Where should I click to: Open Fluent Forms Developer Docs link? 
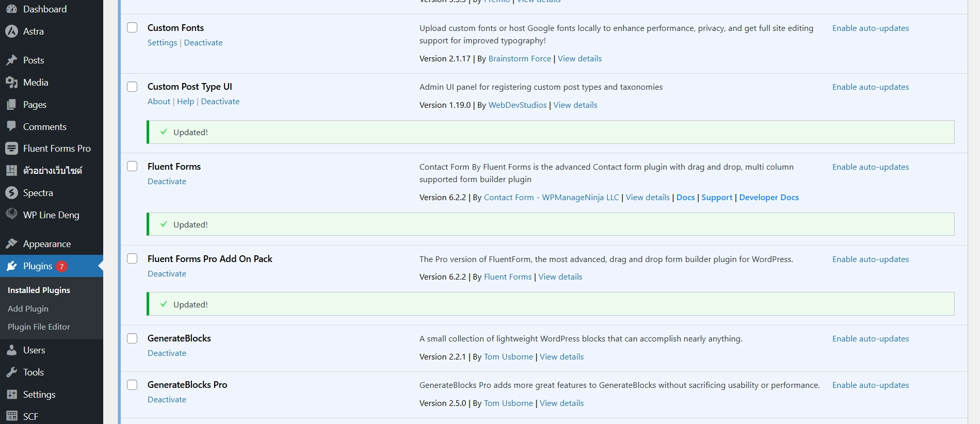click(769, 197)
